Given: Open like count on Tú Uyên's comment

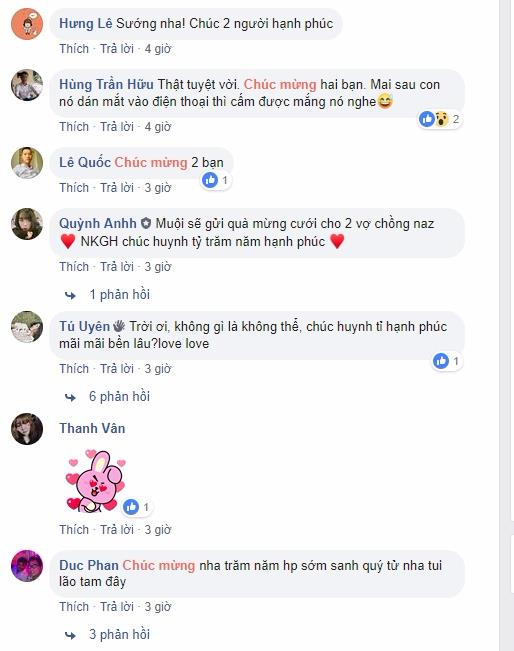Looking at the screenshot, I should pyautogui.click(x=447, y=361).
